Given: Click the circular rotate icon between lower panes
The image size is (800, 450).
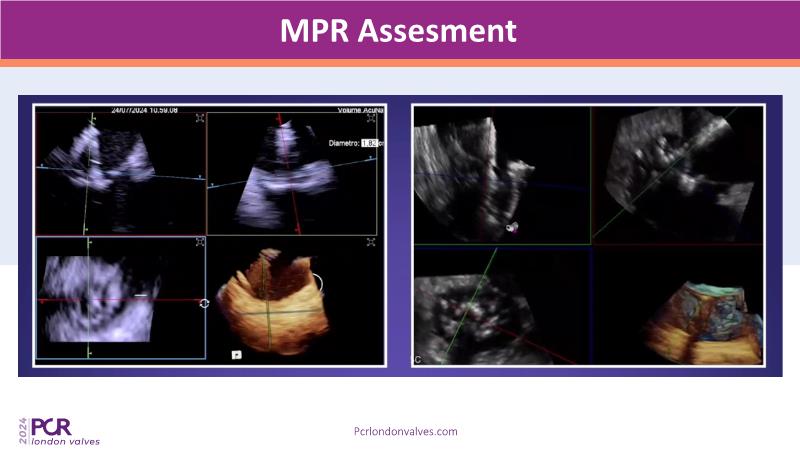Looking at the screenshot, I should (205, 302).
